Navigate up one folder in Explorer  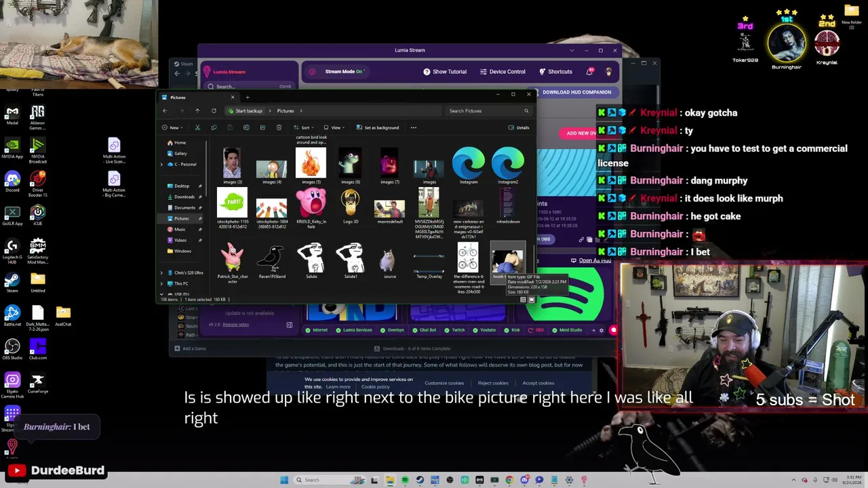coord(197,110)
